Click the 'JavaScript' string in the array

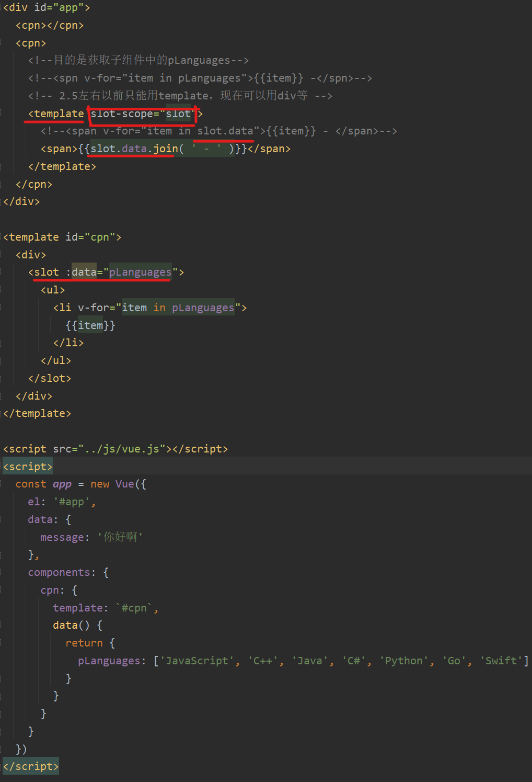pyautogui.click(x=197, y=661)
